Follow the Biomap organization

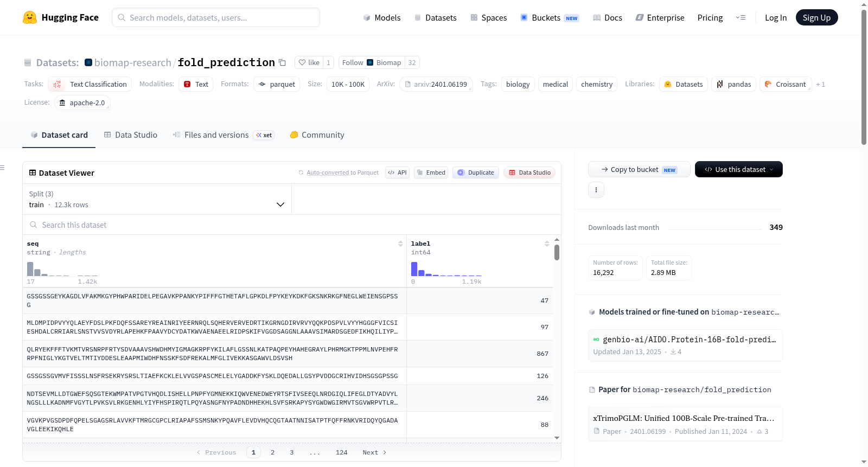pyautogui.click(x=353, y=62)
